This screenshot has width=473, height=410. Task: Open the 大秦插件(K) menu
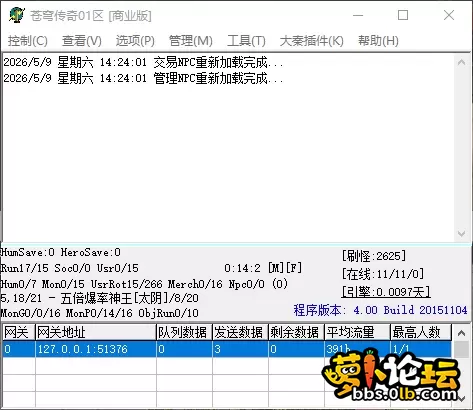click(312, 41)
